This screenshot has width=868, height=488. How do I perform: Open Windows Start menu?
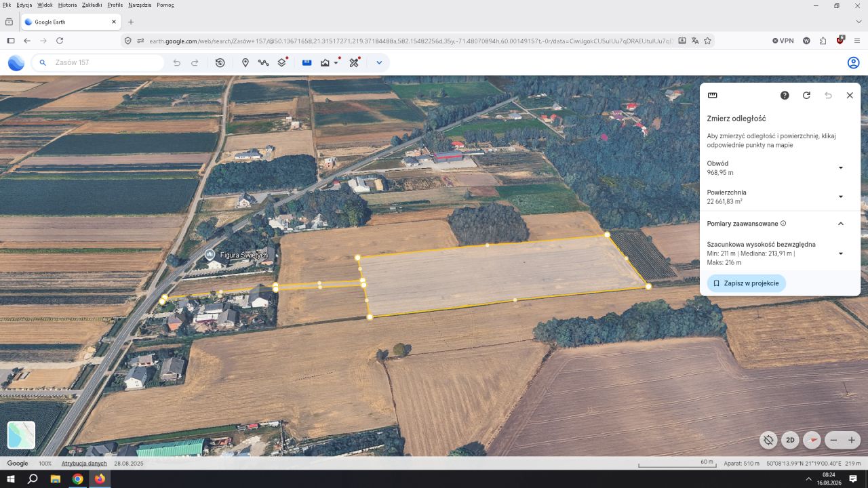(11, 479)
